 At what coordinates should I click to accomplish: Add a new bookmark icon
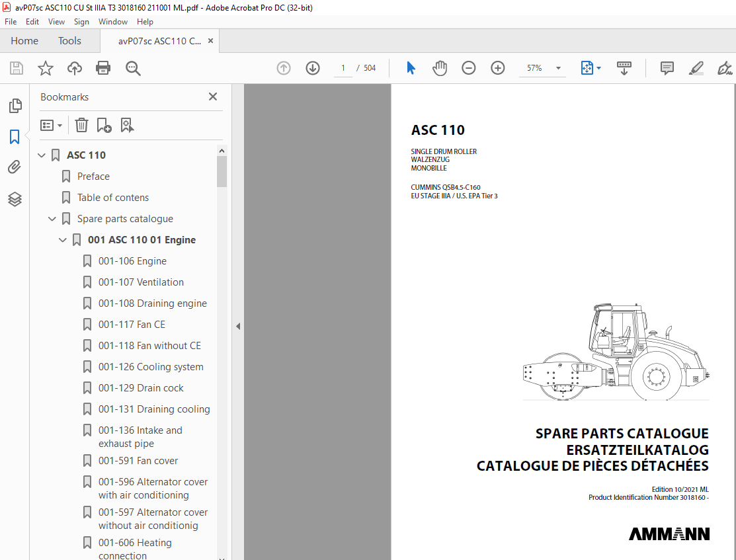coord(104,126)
